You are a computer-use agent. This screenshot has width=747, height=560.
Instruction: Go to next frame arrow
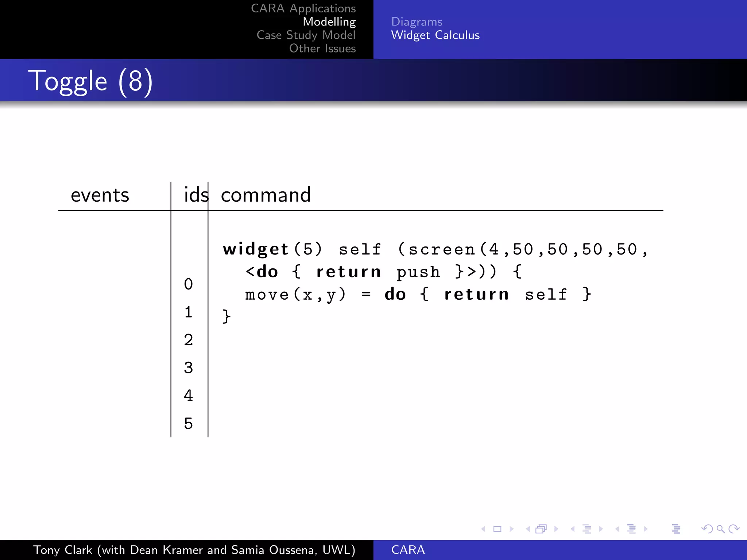(556, 529)
